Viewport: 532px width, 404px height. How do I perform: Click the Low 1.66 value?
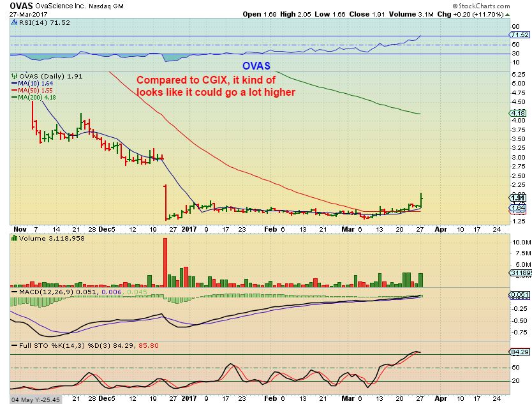[x=330, y=14]
